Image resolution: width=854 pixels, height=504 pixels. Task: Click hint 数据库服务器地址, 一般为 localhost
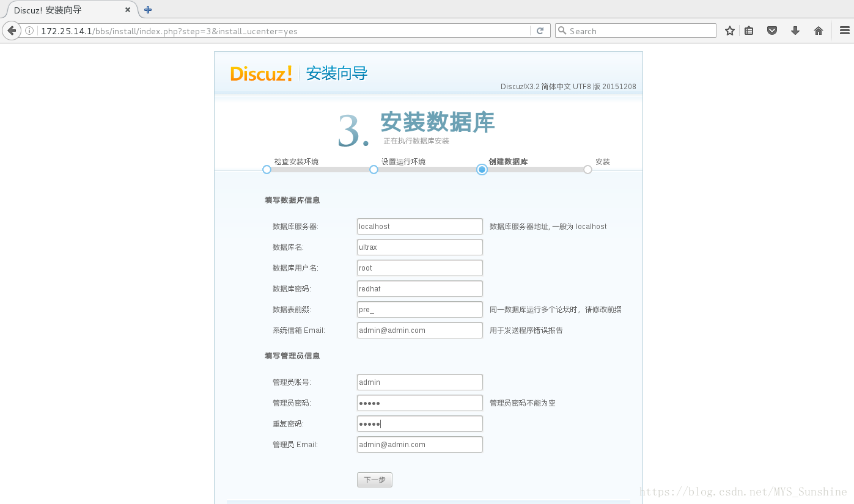click(548, 226)
